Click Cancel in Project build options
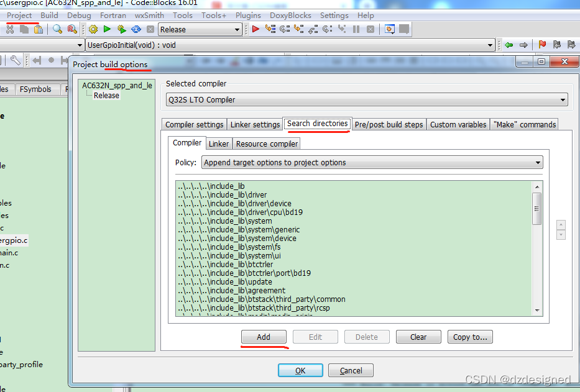 (x=351, y=370)
